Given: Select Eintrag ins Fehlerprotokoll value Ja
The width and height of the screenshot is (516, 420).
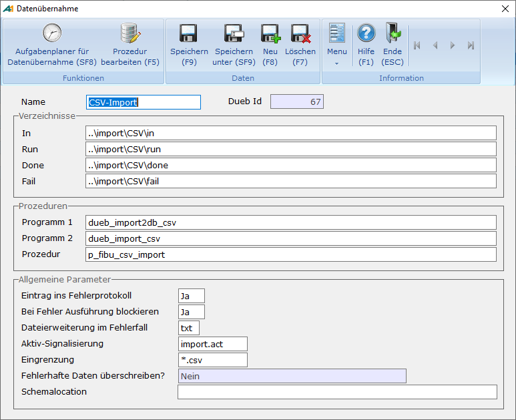Looking at the screenshot, I should point(191,296).
